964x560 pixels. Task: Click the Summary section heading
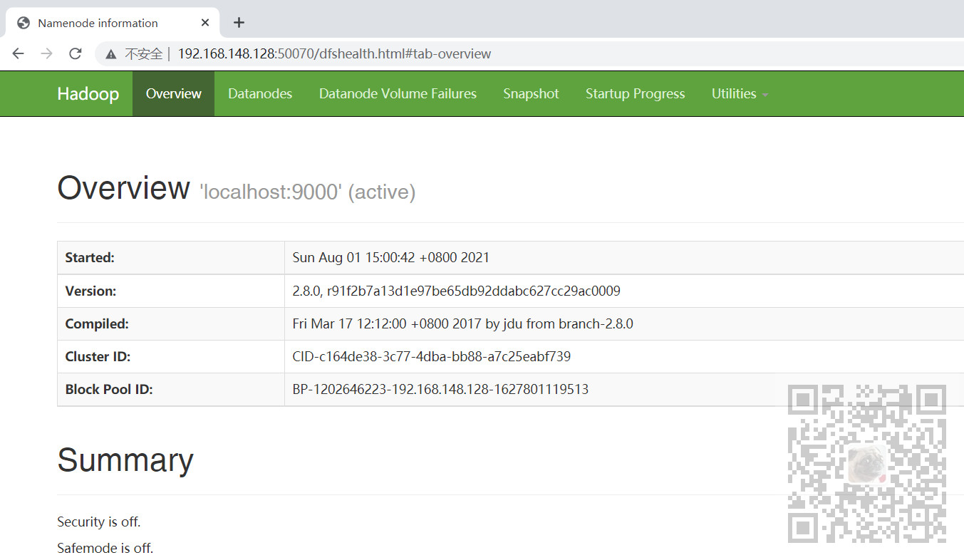pyautogui.click(x=125, y=460)
